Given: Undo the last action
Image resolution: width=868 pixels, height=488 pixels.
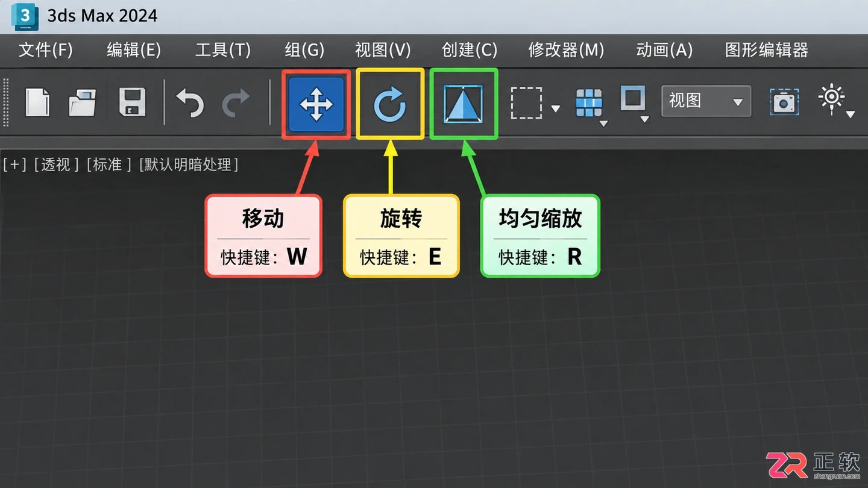Looking at the screenshot, I should point(190,103).
